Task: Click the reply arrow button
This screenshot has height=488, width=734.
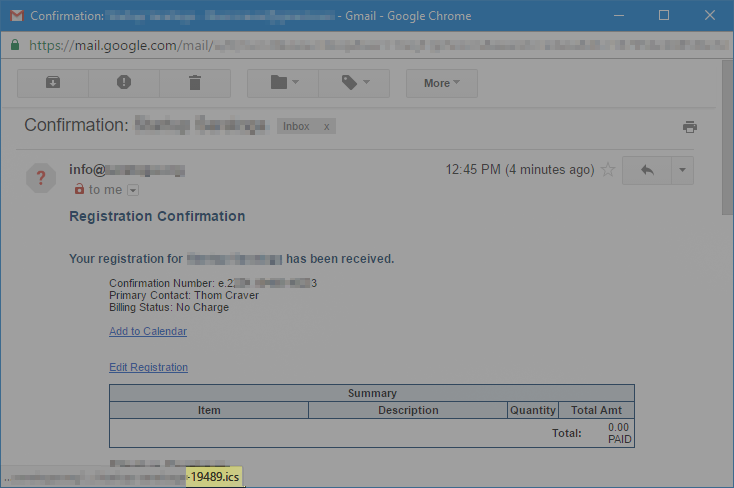Action: coord(646,170)
